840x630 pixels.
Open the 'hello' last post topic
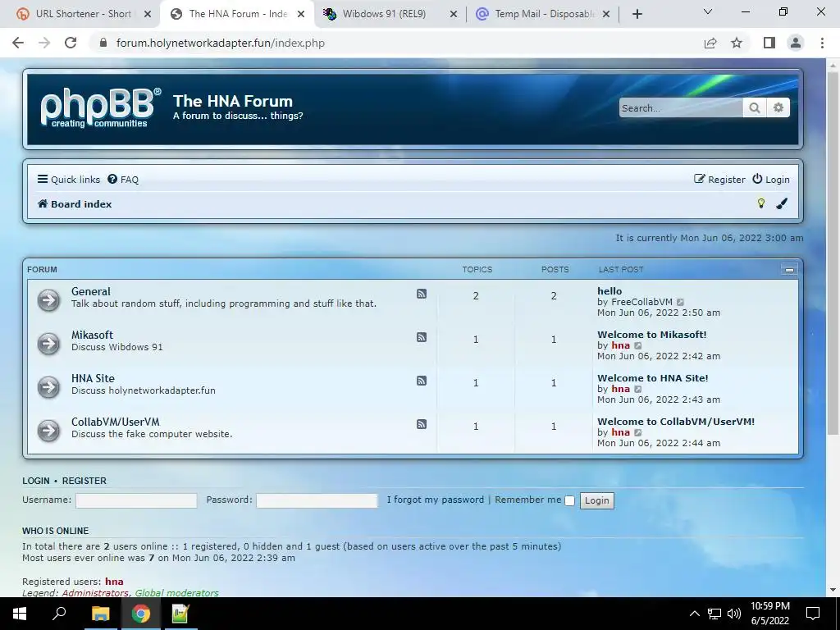click(x=609, y=291)
